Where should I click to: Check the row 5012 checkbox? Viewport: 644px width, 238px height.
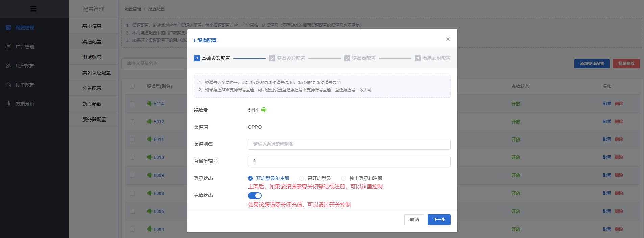click(132, 122)
